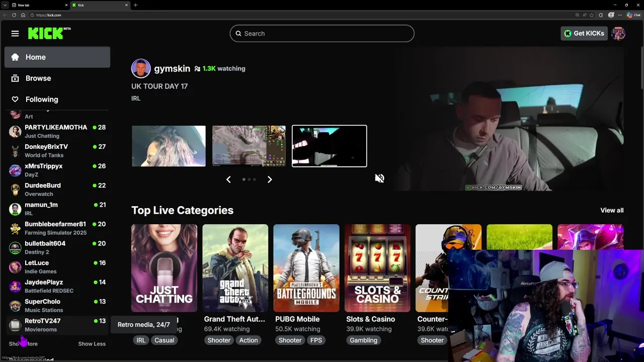644x362 pixels.
Task: Open the browser settings ellipsis menu
Action: coord(620,15)
